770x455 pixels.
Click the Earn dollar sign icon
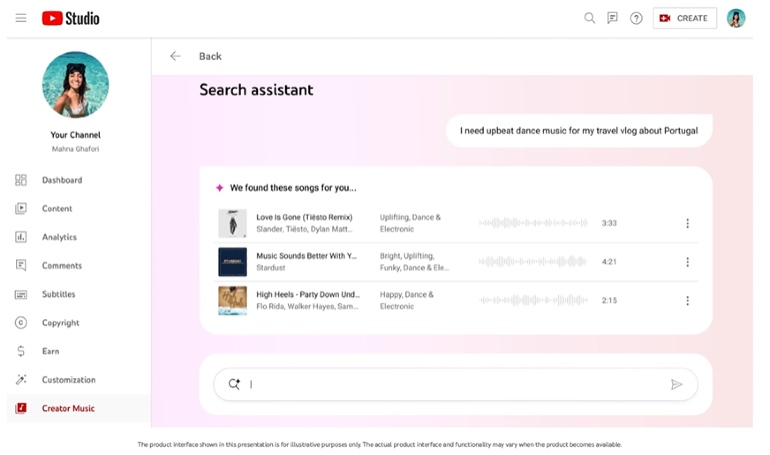click(x=21, y=351)
